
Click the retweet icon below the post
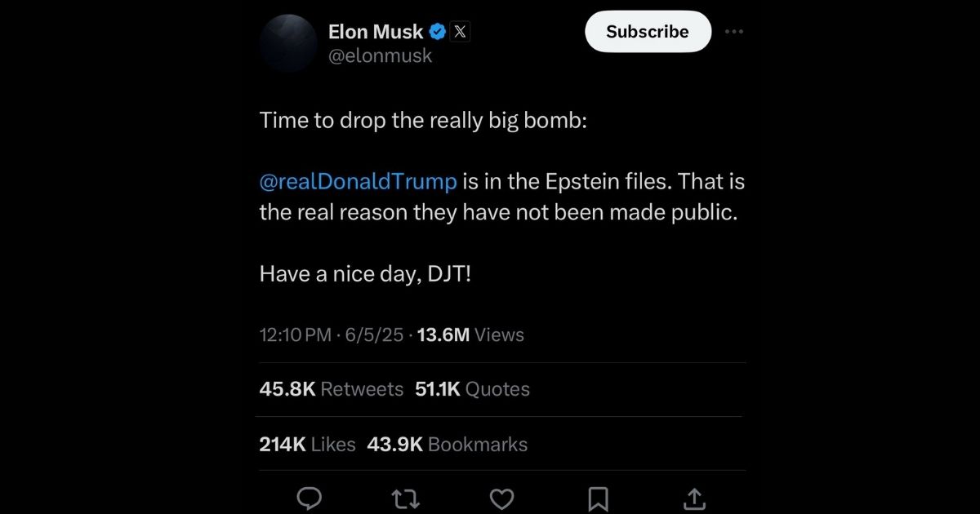point(405,498)
